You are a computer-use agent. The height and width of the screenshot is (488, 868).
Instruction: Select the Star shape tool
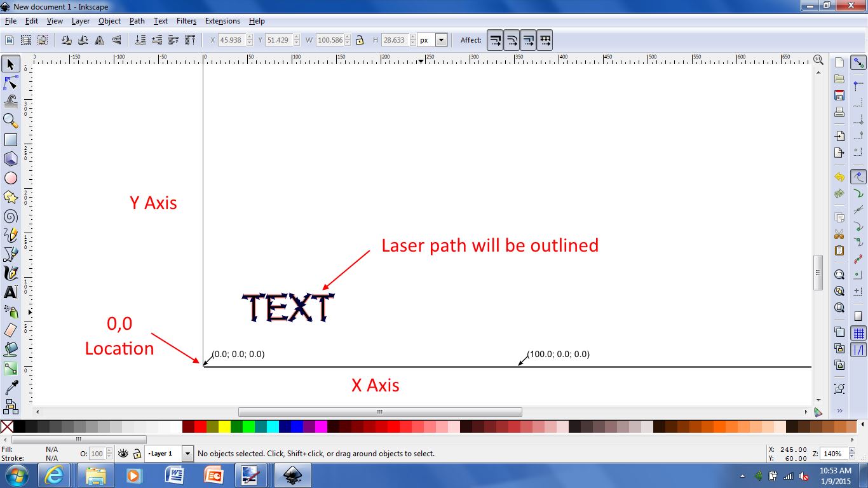click(x=10, y=197)
